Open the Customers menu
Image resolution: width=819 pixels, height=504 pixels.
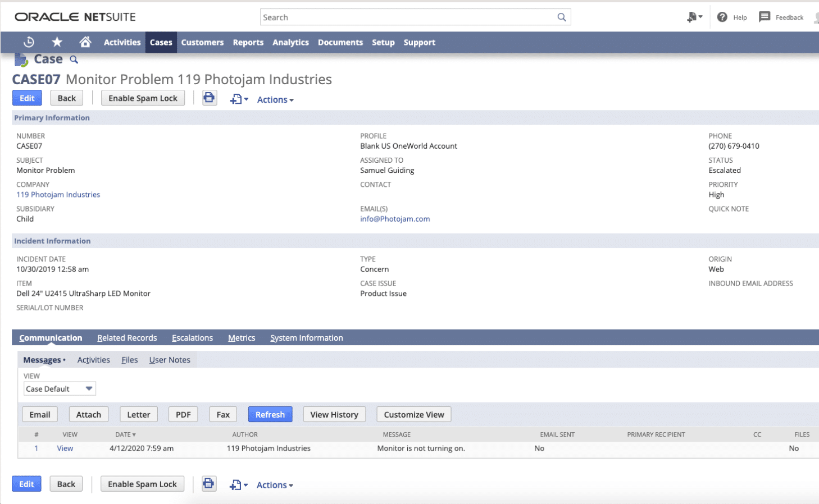click(202, 42)
